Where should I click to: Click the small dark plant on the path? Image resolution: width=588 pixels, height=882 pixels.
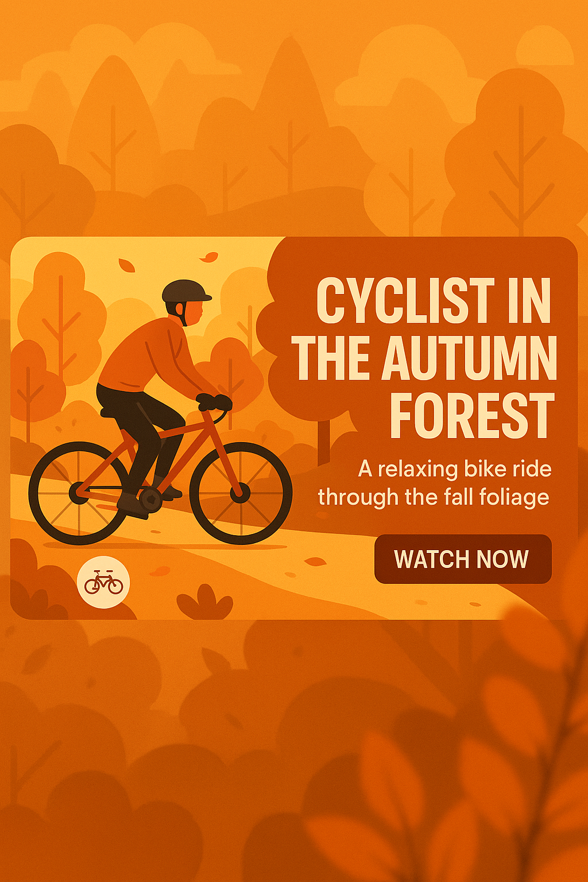[204, 602]
